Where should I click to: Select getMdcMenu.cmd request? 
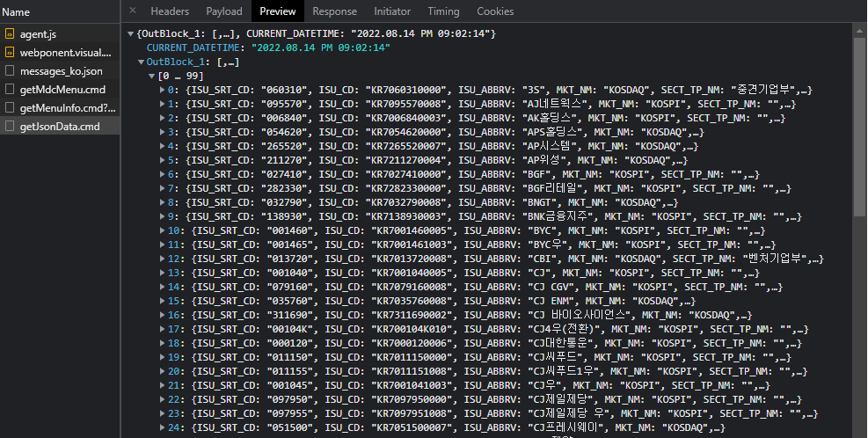[x=60, y=89]
